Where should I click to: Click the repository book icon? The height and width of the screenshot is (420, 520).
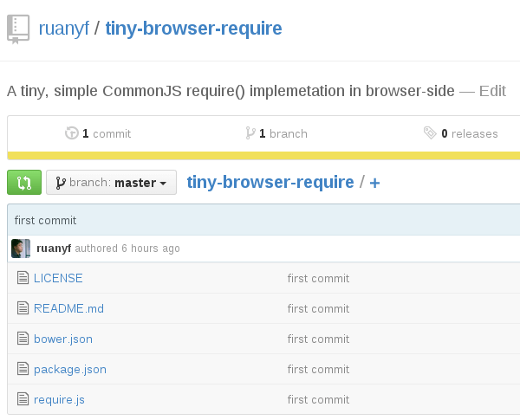(18, 29)
